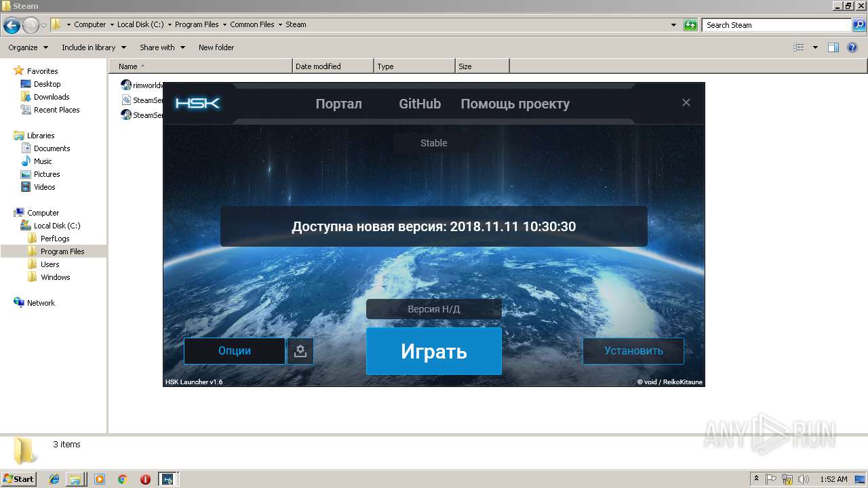Open the Pictures library
Screen dimensions: 868x488
click(x=47, y=174)
